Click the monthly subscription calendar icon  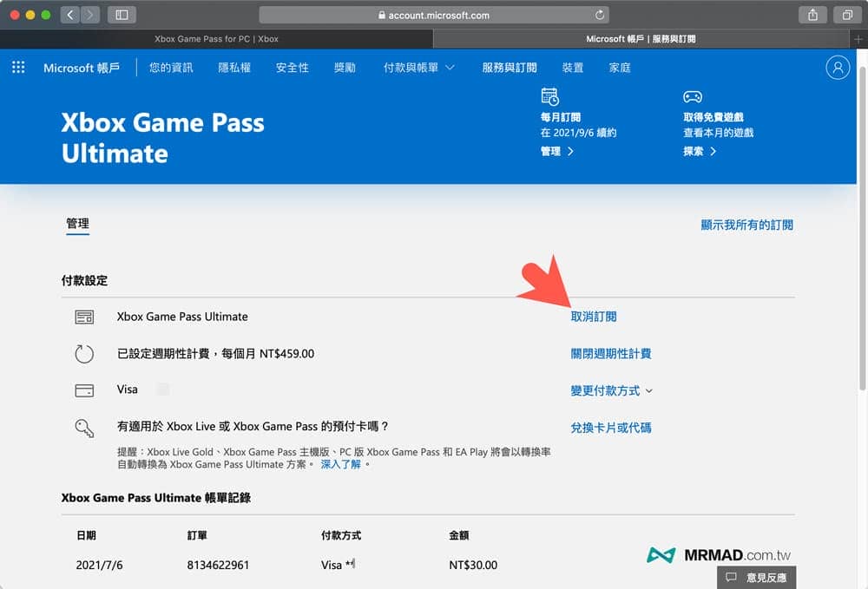[x=549, y=97]
